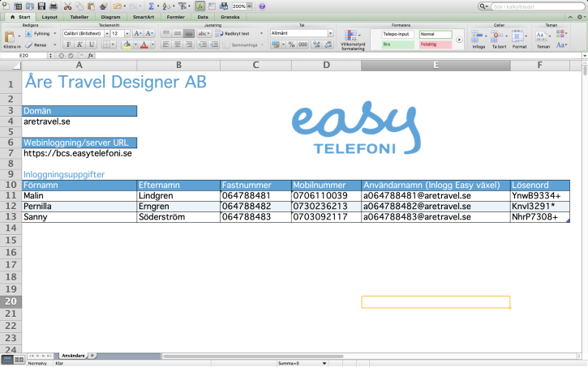Click the filter funnel icon
Image resolution: width=588 pixels, height=367 pixels.
point(182,6)
